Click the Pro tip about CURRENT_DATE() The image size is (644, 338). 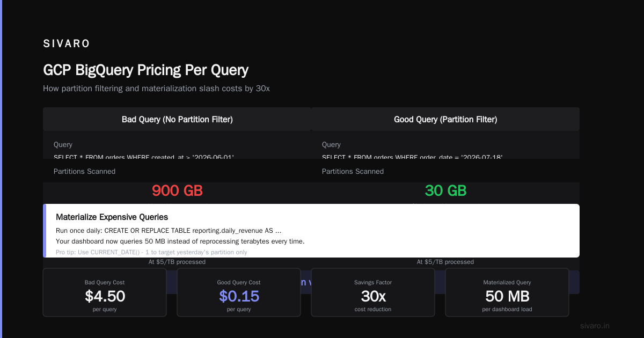click(151, 252)
